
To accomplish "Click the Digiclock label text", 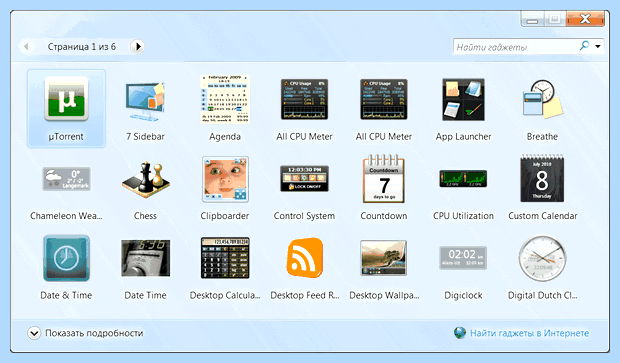I will click(x=463, y=295).
